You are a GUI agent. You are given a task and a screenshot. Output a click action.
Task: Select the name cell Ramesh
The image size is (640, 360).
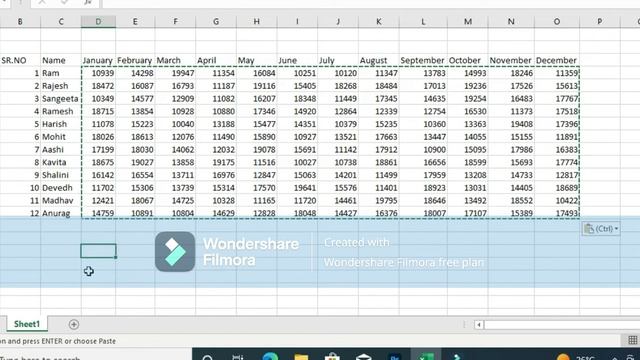[x=61, y=111]
